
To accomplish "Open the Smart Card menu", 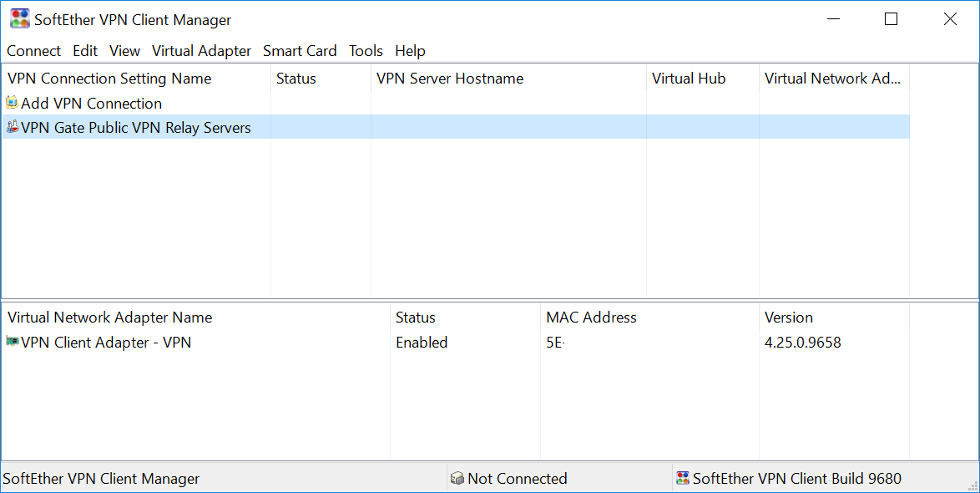I will coord(300,51).
